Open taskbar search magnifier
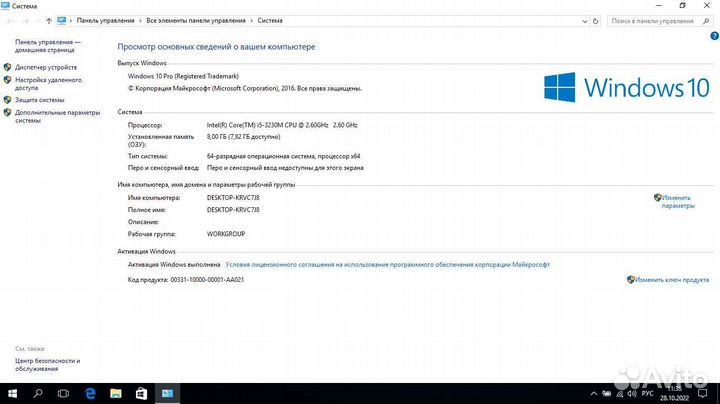The width and height of the screenshot is (720, 404). click(x=38, y=393)
